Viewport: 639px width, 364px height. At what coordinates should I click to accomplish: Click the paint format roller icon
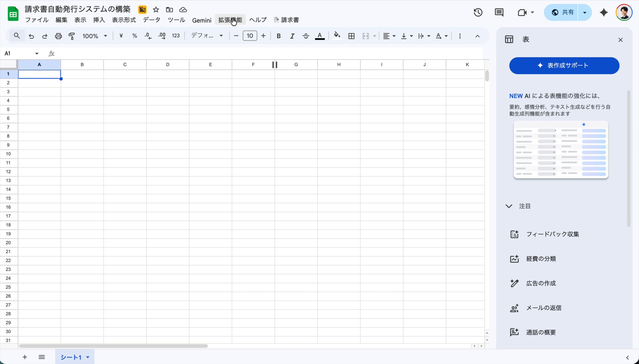[72, 36]
